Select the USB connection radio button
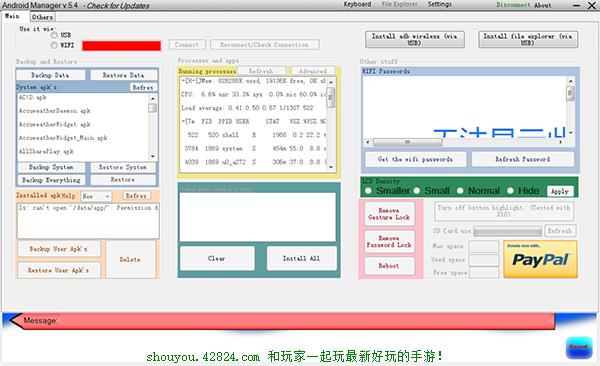600x366 pixels. (54, 35)
